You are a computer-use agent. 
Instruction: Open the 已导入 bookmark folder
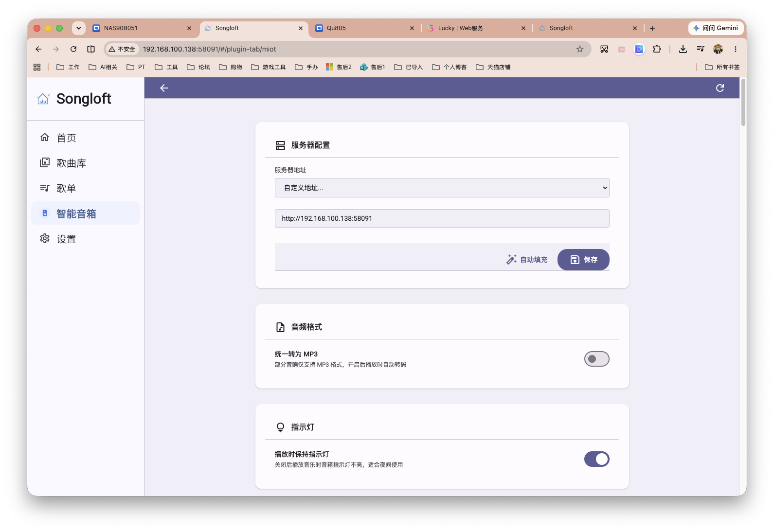click(x=408, y=67)
